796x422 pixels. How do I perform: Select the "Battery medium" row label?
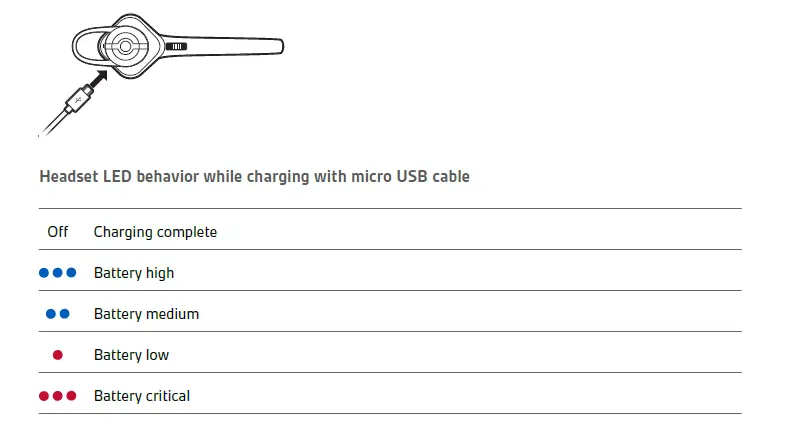point(146,314)
